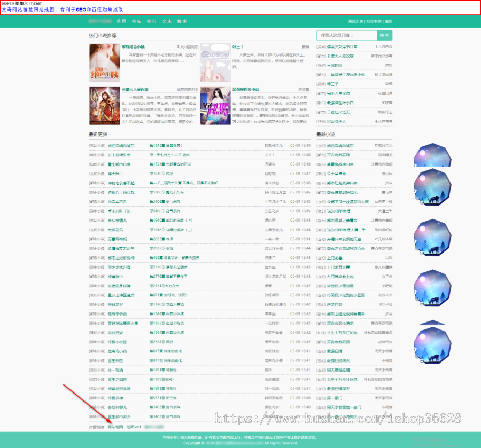Open chapter 第1940章 link
481x448 pixels.
tap(171, 221)
